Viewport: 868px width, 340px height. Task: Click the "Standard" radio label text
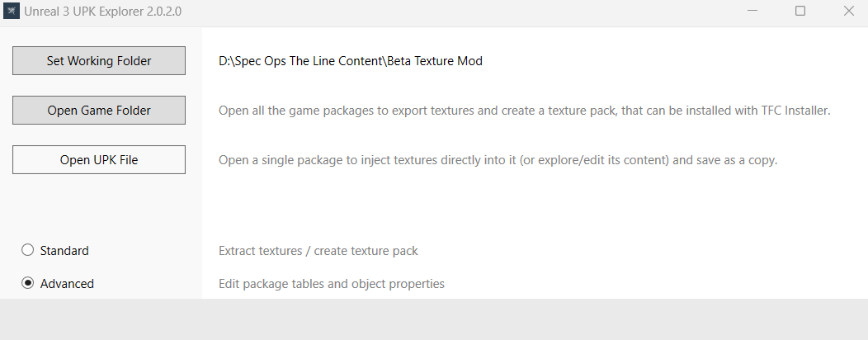(x=64, y=251)
